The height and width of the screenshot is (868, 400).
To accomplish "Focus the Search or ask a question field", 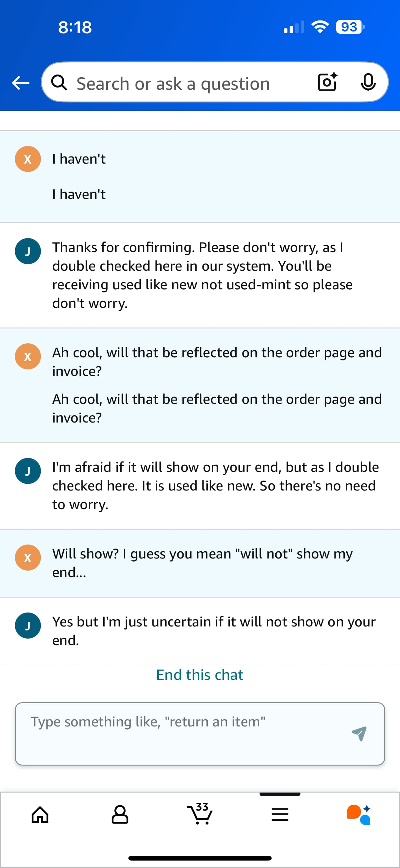I will (x=189, y=83).
